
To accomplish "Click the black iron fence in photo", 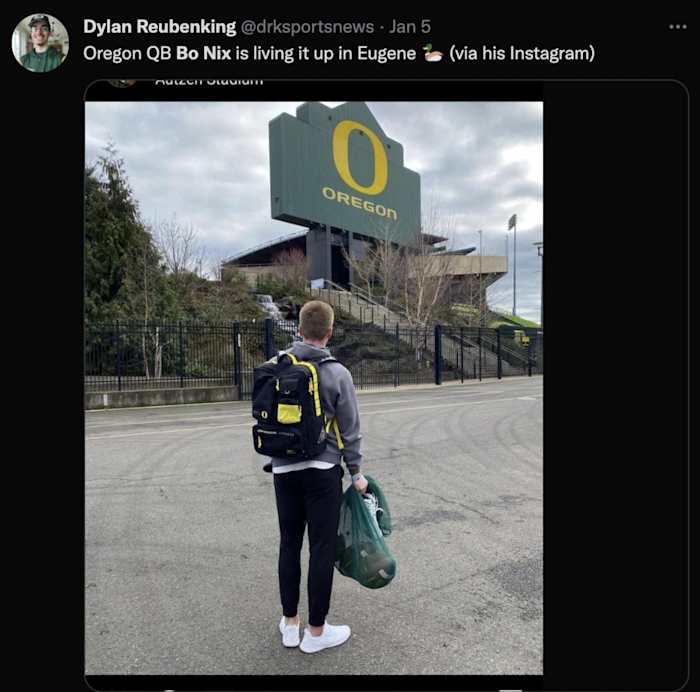I will click(170, 353).
